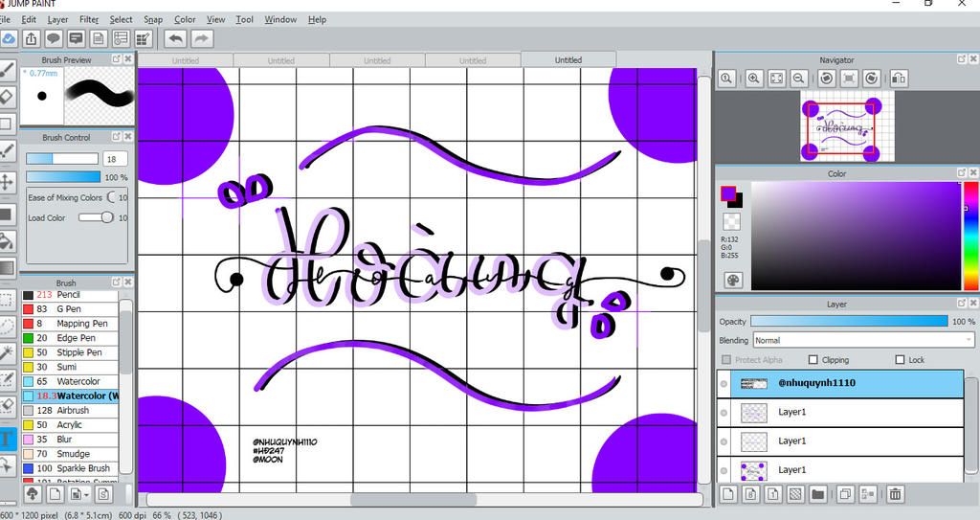Pick a shade in the color field

855,236
